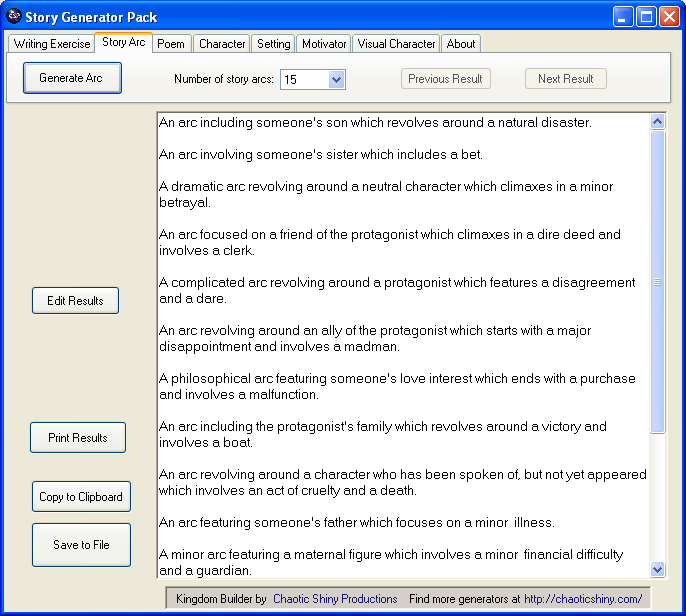686x616 pixels.
Task: Click the protagonist's family boat arc line
Action: coord(382,434)
